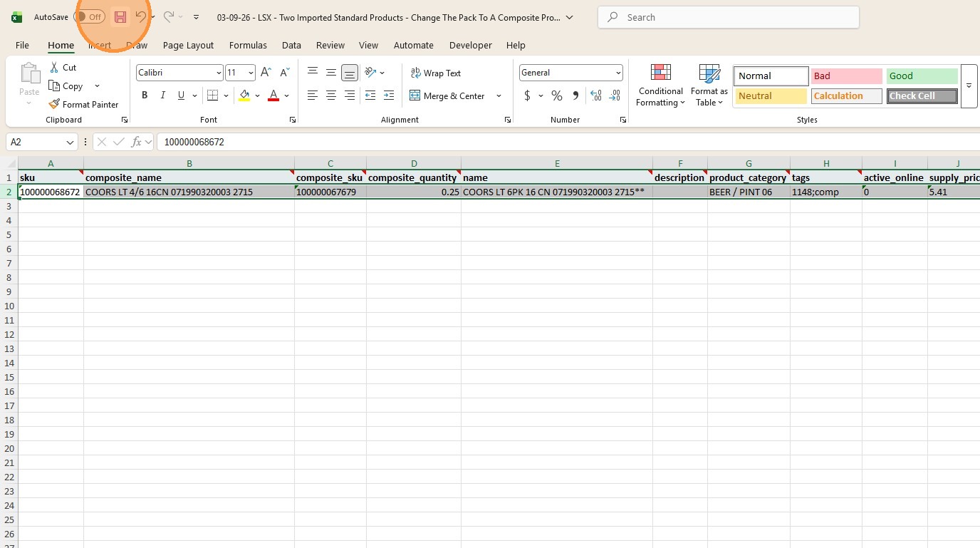Copy the selection with the Copy button
Screen dimensions: 980x548
pyautogui.click(x=66, y=86)
